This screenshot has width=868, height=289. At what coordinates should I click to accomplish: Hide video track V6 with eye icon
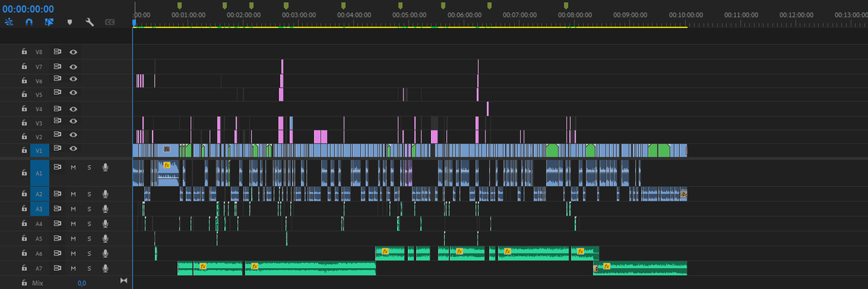click(x=73, y=79)
